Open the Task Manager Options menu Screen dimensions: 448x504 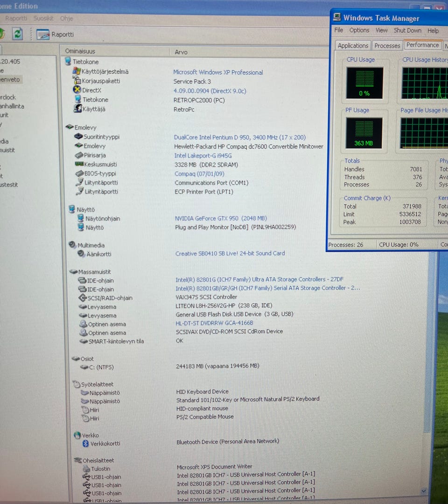click(359, 30)
